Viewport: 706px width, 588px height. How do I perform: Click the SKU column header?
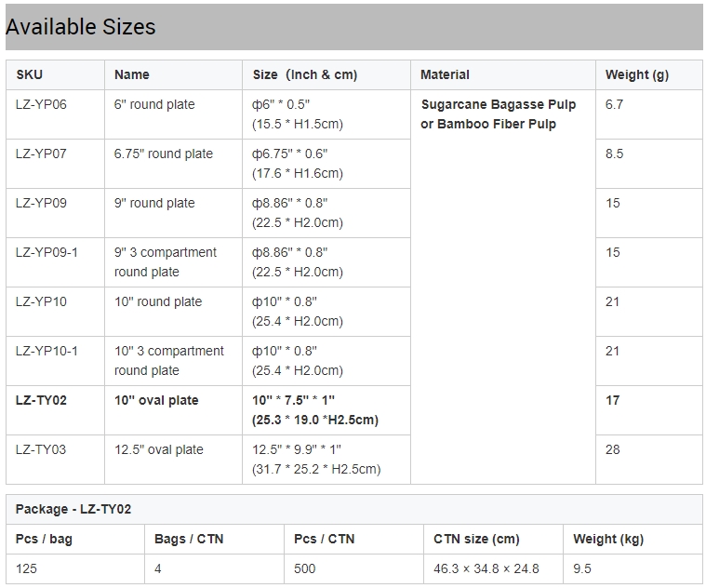(x=29, y=74)
